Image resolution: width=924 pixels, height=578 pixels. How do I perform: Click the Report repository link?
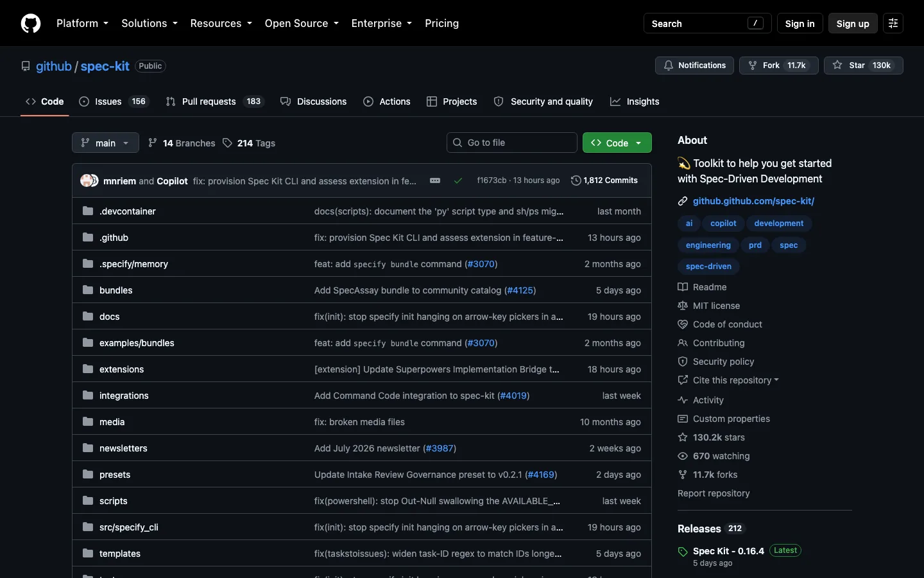click(x=714, y=493)
